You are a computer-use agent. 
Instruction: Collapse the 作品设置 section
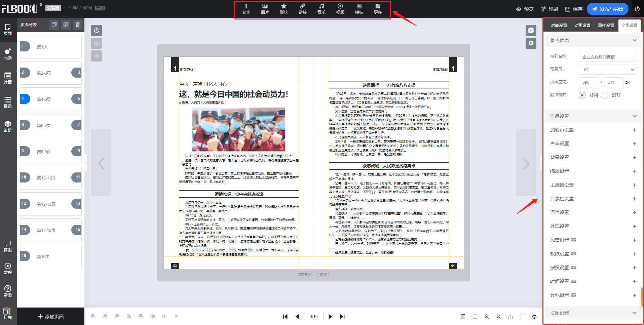635,116
